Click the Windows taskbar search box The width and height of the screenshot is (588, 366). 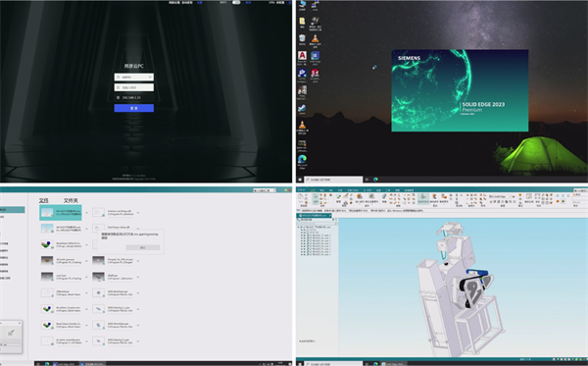click(x=333, y=180)
